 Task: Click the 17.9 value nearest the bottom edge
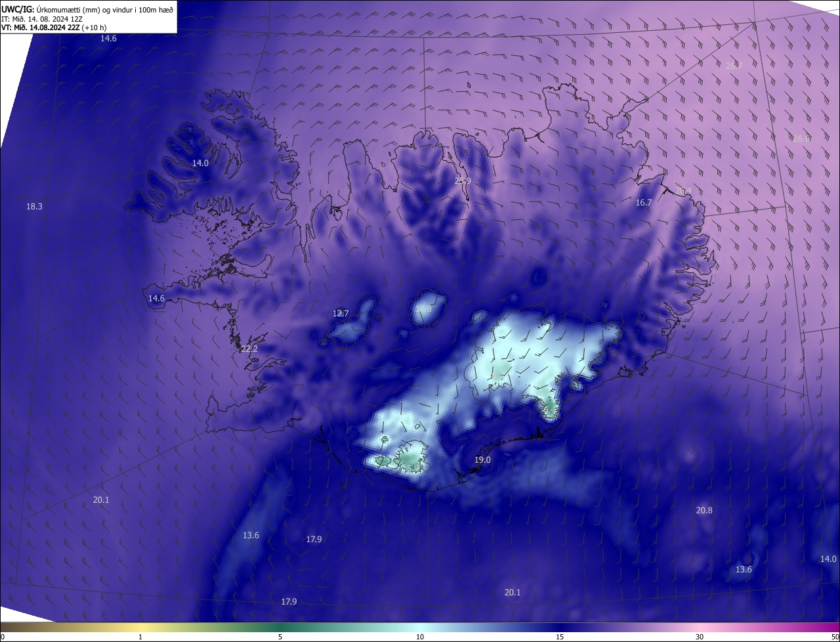pos(289,601)
